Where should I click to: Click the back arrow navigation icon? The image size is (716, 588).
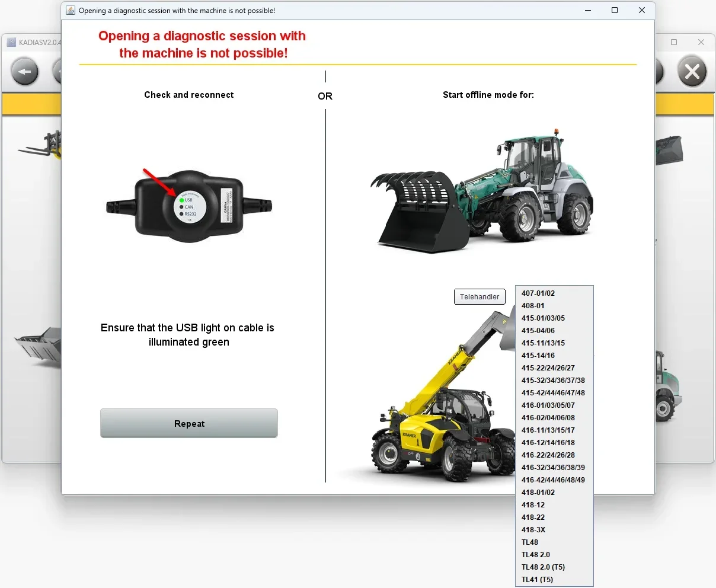click(24, 71)
